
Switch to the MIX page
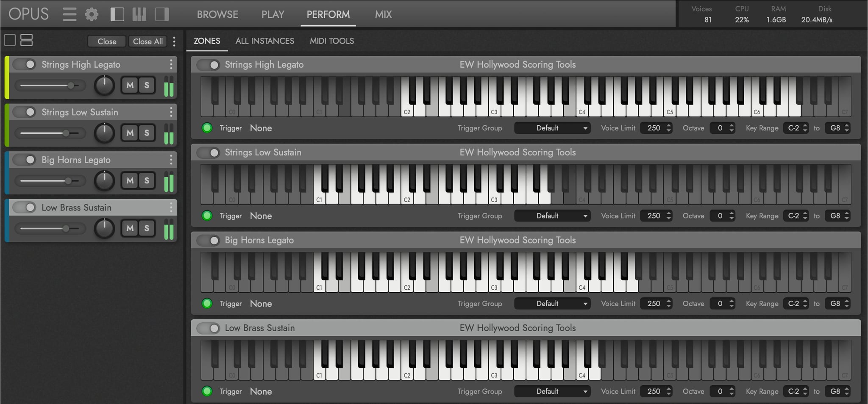coord(383,14)
